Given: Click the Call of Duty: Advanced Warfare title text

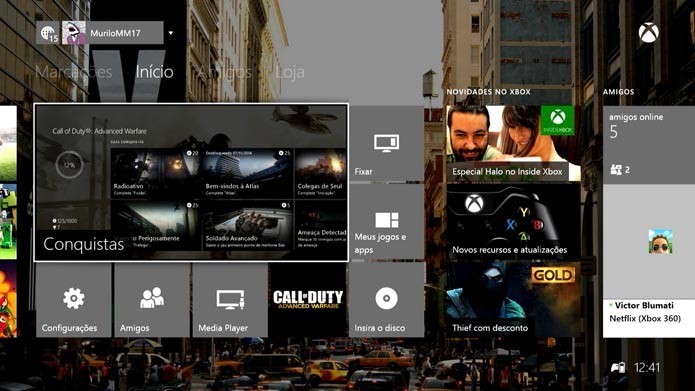Looking at the screenshot, I should pyautogui.click(x=99, y=131).
